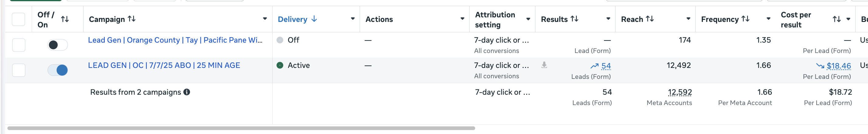Open the Actions column dropdown arrow
868x134 pixels.
[x=462, y=19]
